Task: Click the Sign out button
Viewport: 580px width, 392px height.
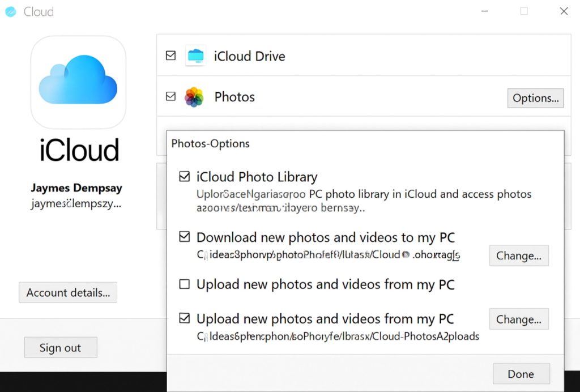Action: (61, 348)
